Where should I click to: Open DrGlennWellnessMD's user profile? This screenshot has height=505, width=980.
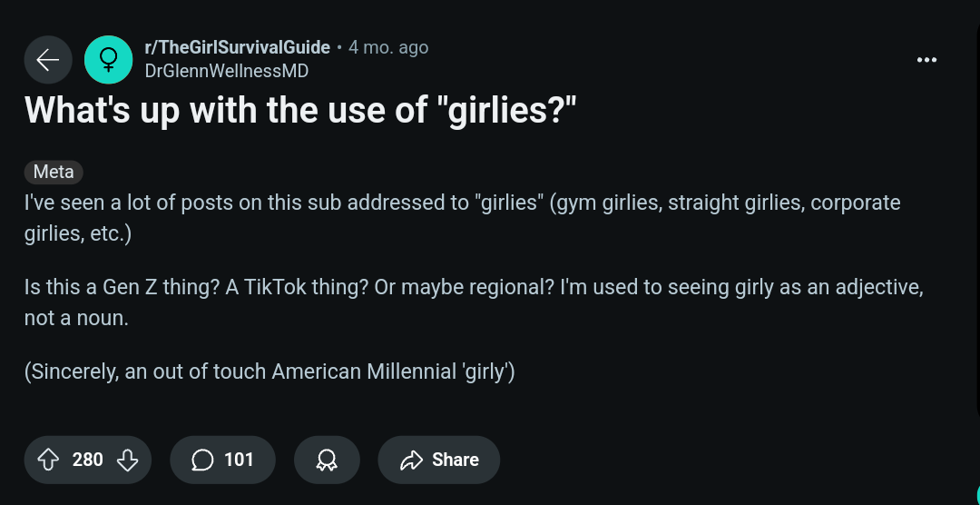(226, 71)
